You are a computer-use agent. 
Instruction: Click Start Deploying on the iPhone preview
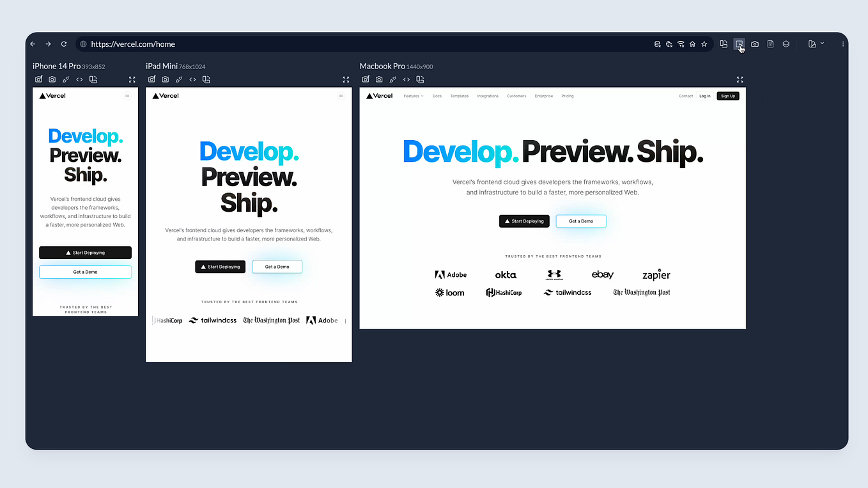point(85,252)
